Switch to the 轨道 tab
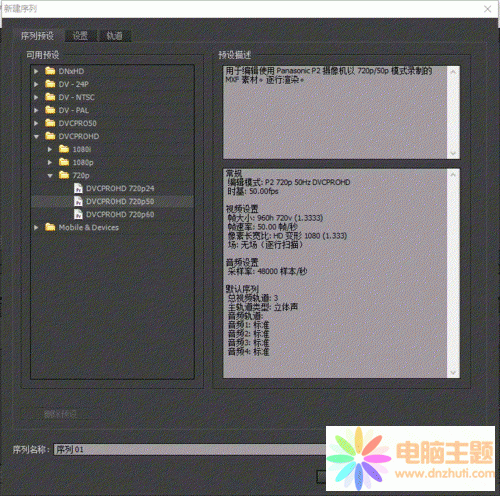The height and width of the screenshot is (496, 500). [115, 36]
